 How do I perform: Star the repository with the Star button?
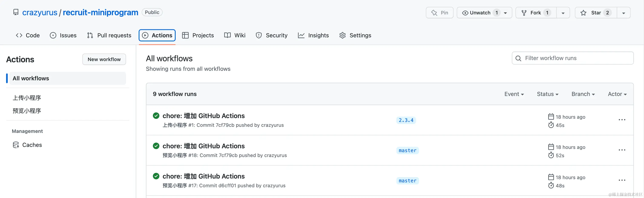[x=596, y=13]
